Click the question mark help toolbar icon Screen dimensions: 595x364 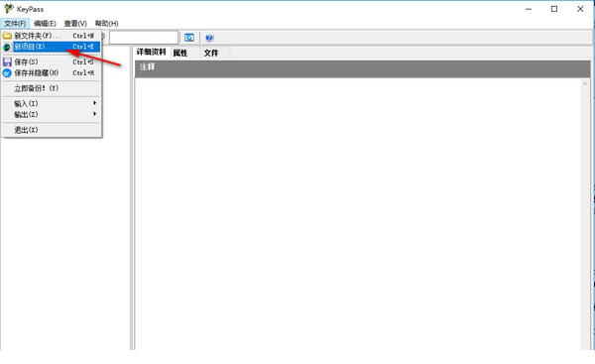[209, 38]
